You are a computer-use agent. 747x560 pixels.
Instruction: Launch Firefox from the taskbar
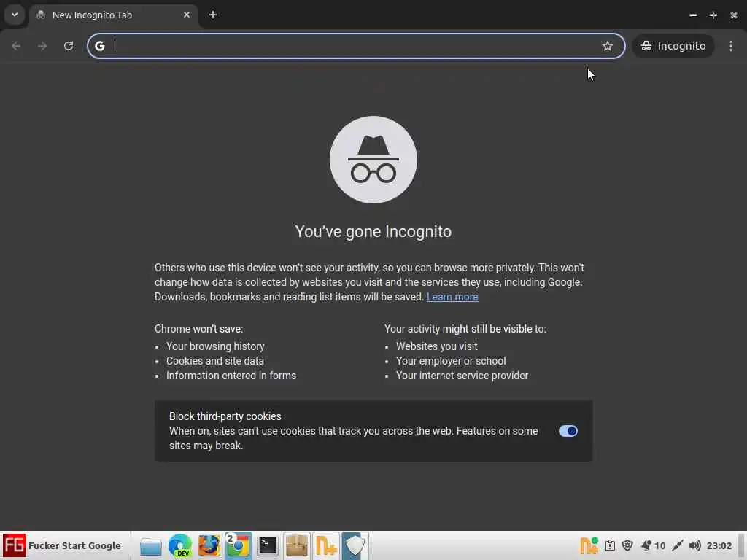pos(209,545)
